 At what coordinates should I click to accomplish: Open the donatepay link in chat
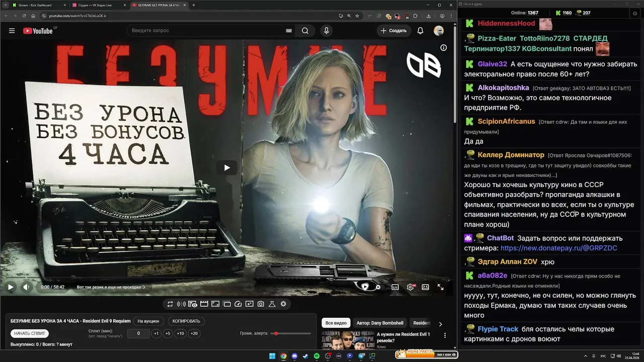point(559,248)
